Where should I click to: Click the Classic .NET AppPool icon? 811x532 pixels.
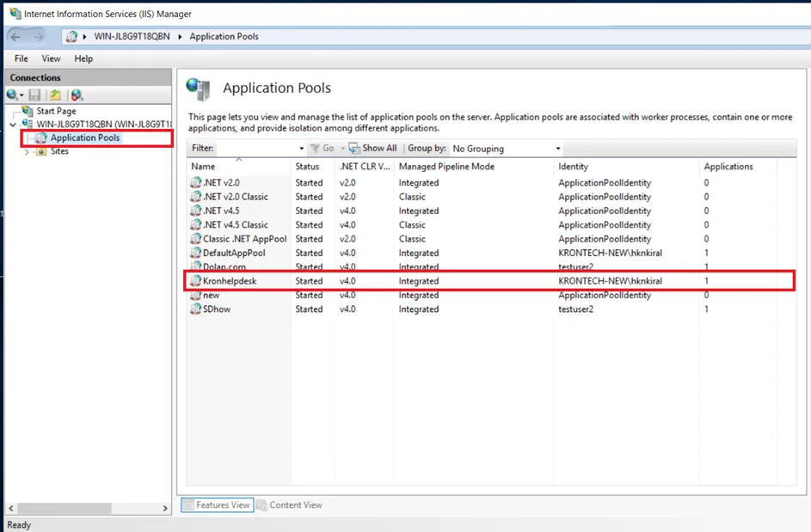click(195, 238)
